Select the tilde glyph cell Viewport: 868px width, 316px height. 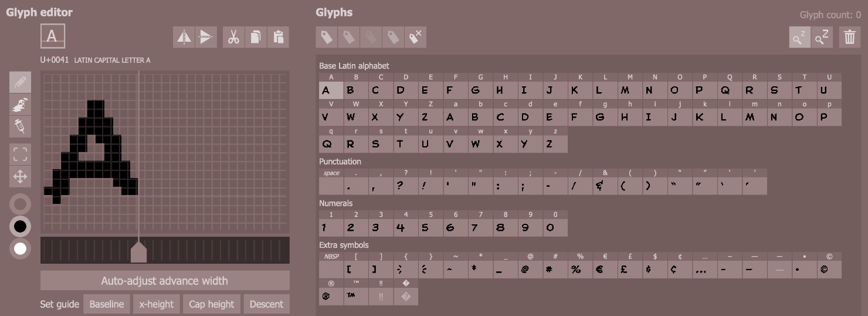point(456,265)
